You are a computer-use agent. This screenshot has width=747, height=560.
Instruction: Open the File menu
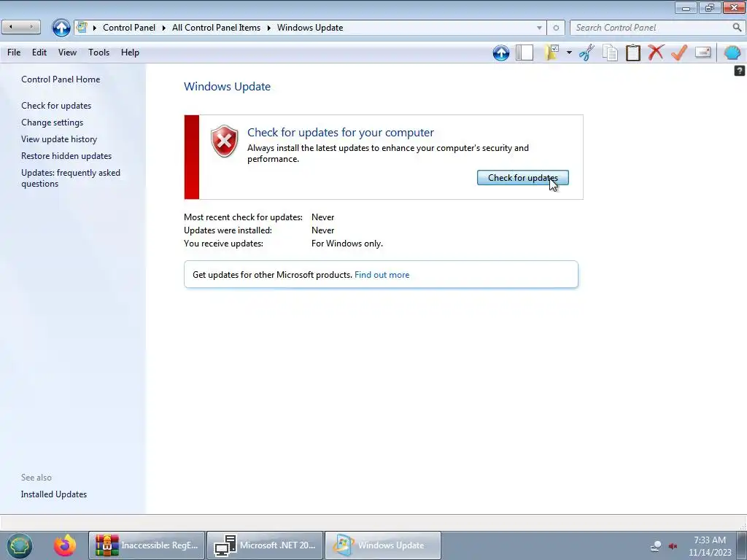(x=14, y=52)
